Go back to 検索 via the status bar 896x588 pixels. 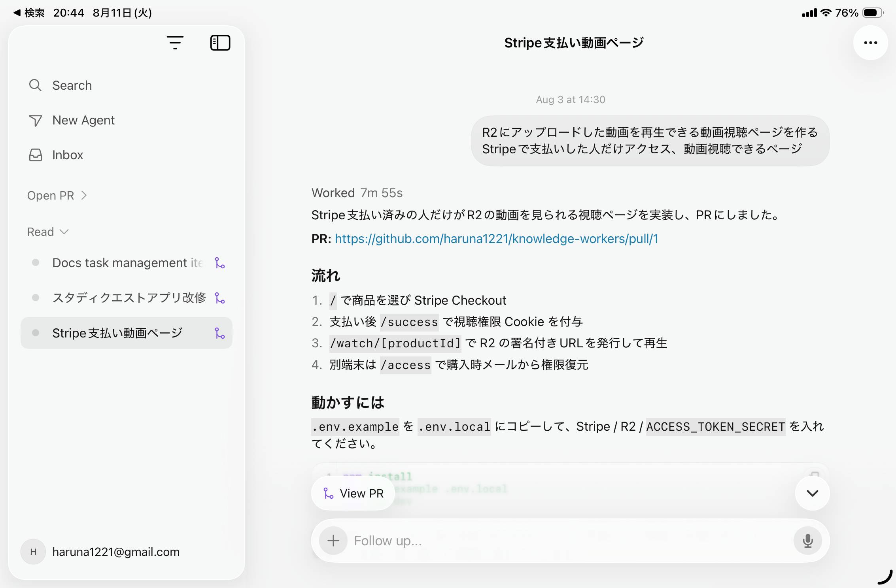(29, 13)
